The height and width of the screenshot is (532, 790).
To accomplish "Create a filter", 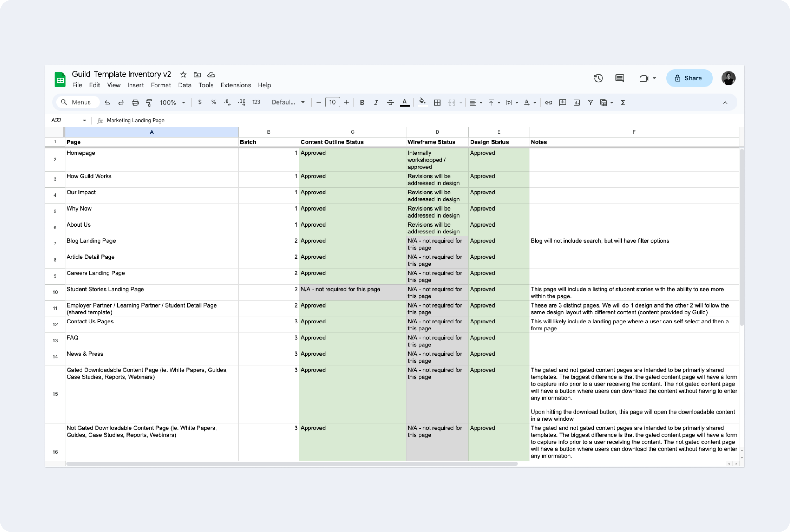I will (590, 103).
